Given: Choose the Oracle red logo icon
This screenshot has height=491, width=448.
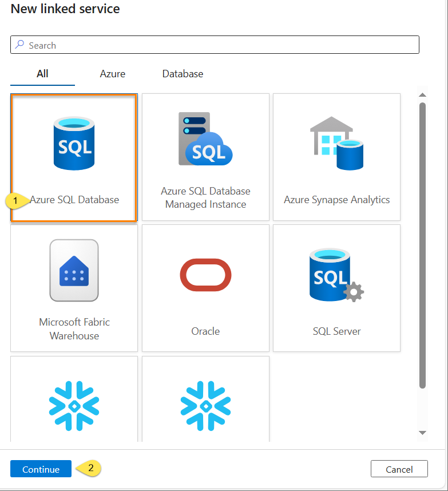Looking at the screenshot, I should click(x=205, y=275).
